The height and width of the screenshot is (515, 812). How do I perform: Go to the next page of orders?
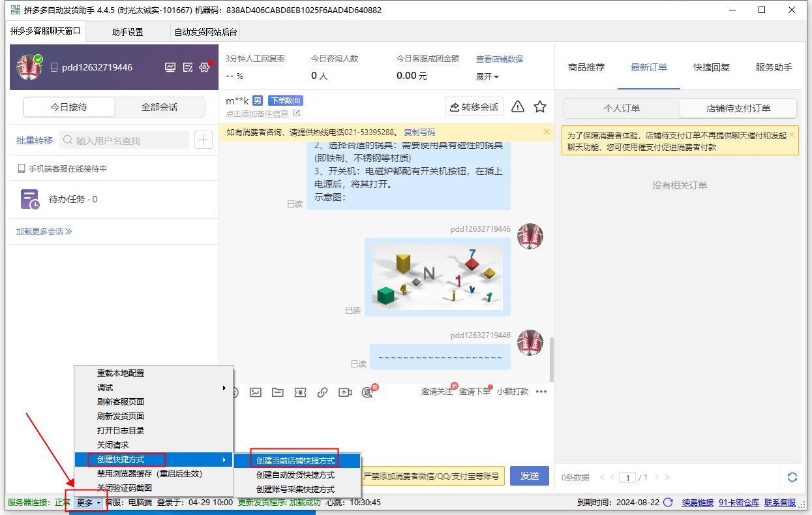pos(657,477)
